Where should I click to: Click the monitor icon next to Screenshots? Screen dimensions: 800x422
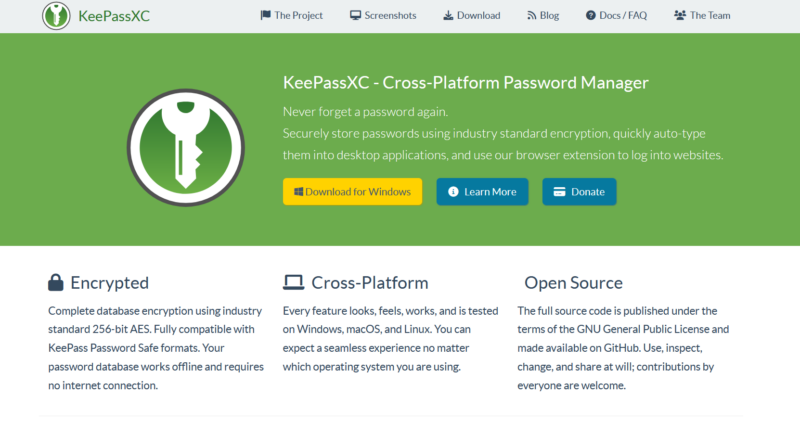355,15
